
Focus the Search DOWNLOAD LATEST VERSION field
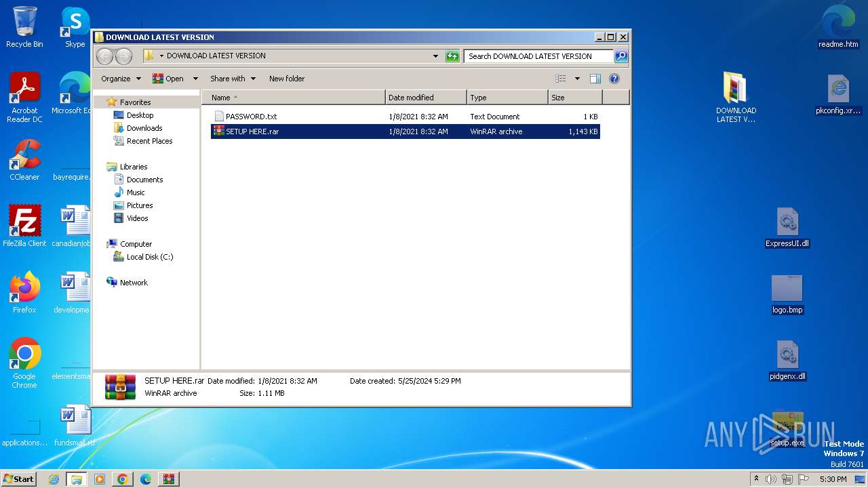[x=538, y=56]
